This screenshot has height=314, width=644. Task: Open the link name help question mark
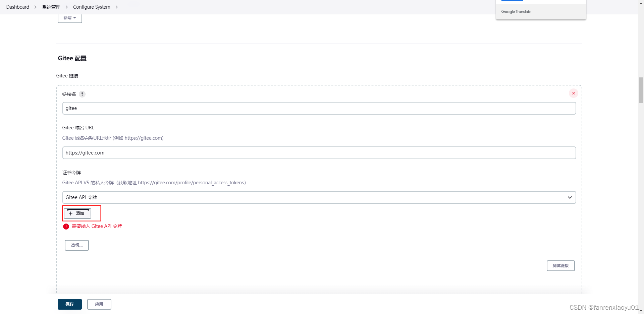click(82, 94)
